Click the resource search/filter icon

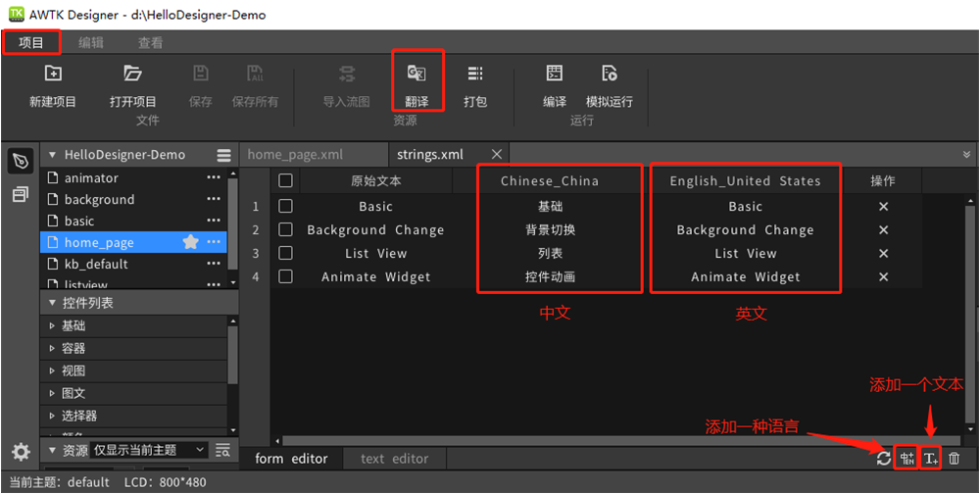point(222,450)
